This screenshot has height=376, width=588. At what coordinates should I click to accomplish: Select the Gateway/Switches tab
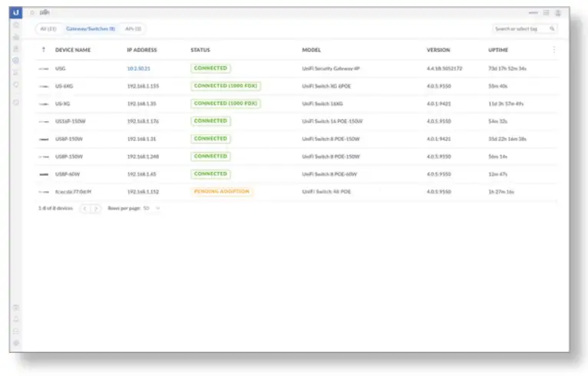point(91,29)
